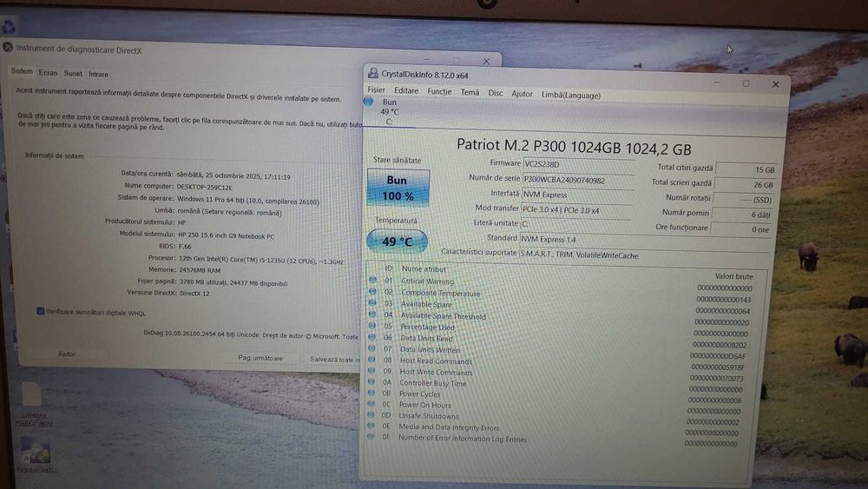This screenshot has height=489, width=868.
Task: Click status icon for Composite Temperature row
Action: (x=372, y=291)
